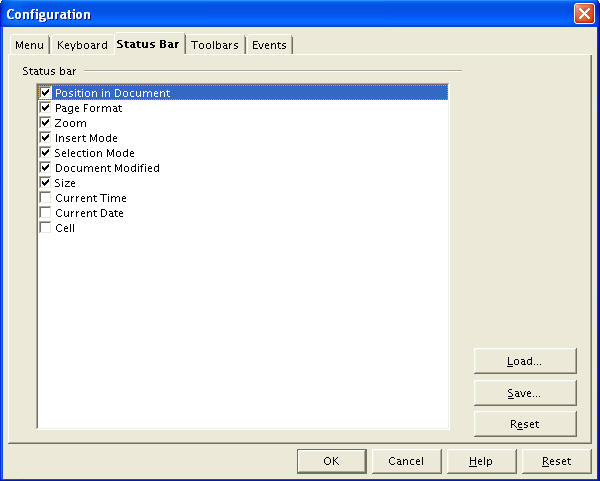Screen dimensions: 600x481
Task: Toggle the Selection Mode checkbox
Action: [46, 153]
